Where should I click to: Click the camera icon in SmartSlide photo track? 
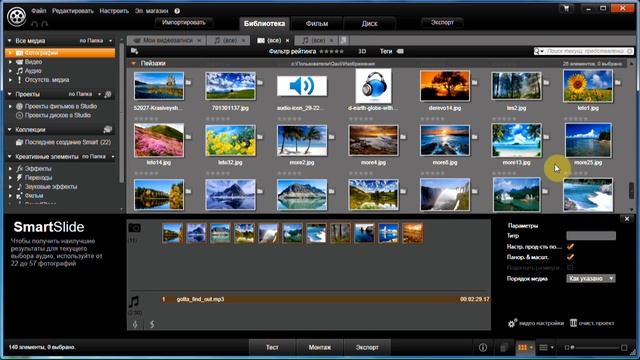[135, 228]
